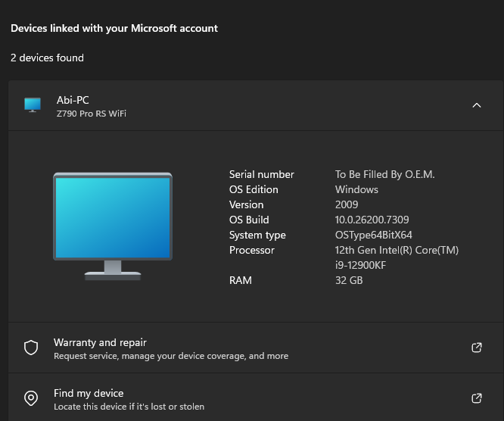Image resolution: width=504 pixels, height=421 pixels.
Task: Click the small monitor icon beside Abi-PC
Action: [33, 104]
